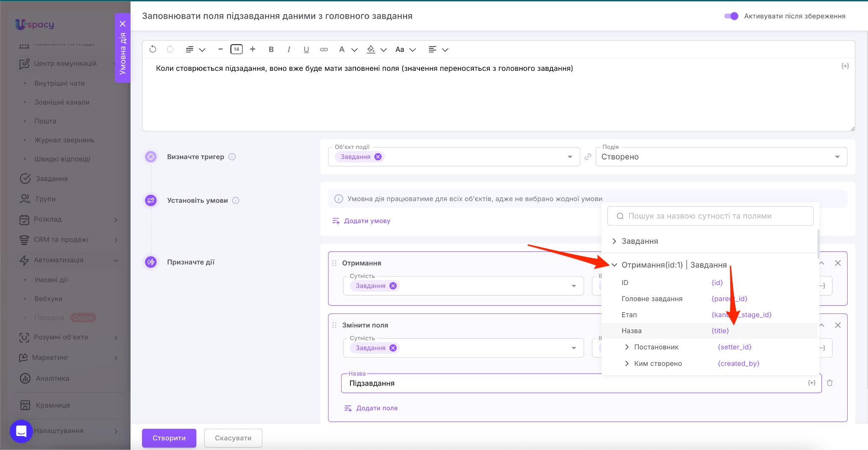Toggle 'Активувати після збереження' switch
The height and width of the screenshot is (450, 868).
point(731,16)
